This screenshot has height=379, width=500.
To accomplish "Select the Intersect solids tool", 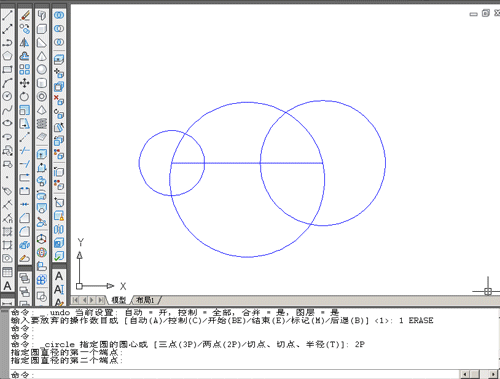I will (59, 42).
